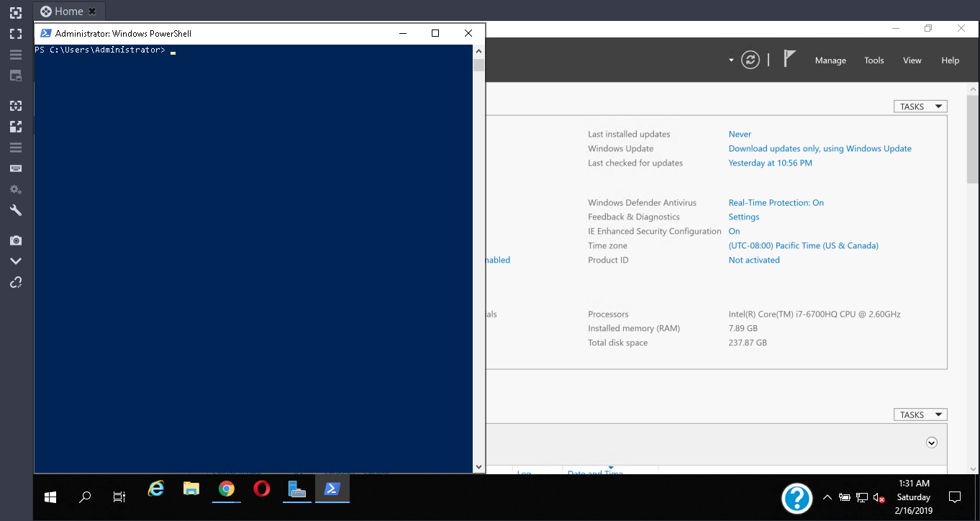Open the Manage menu
The width and height of the screenshot is (980, 521).
click(830, 60)
